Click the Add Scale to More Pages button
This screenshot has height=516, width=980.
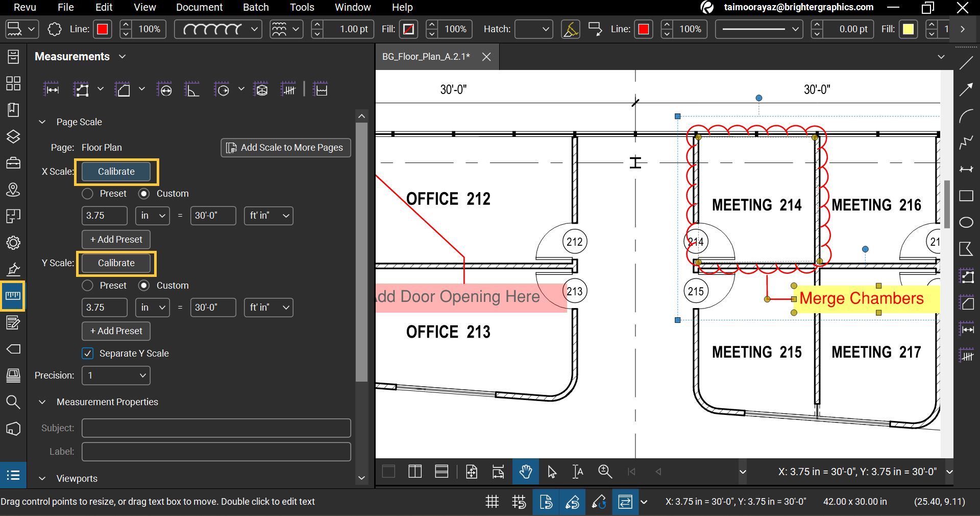coord(285,148)
